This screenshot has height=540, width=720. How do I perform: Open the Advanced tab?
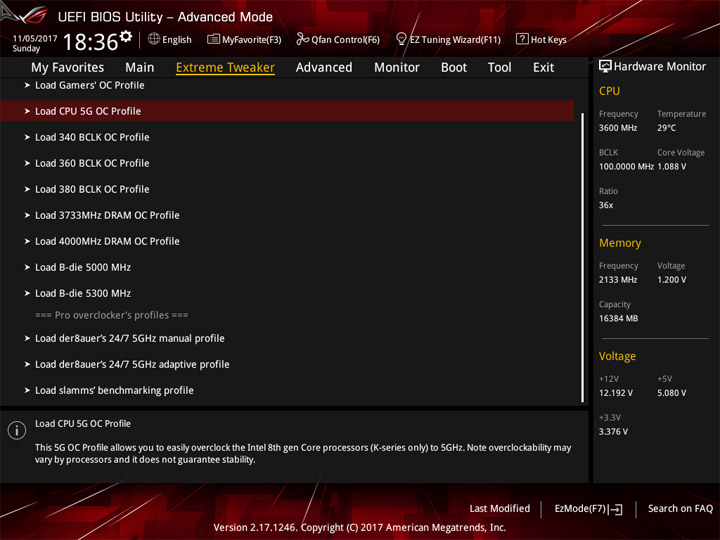[324, 68]
